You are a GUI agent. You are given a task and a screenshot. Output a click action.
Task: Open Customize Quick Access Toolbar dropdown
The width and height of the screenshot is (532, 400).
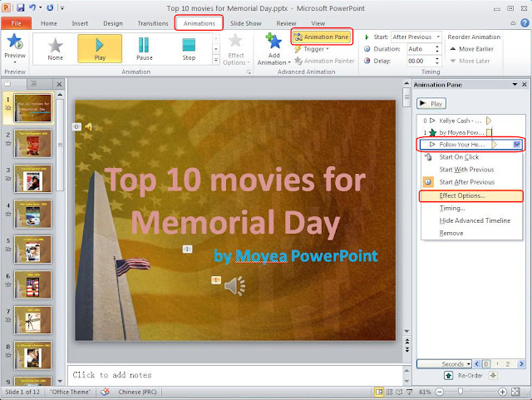62,7
